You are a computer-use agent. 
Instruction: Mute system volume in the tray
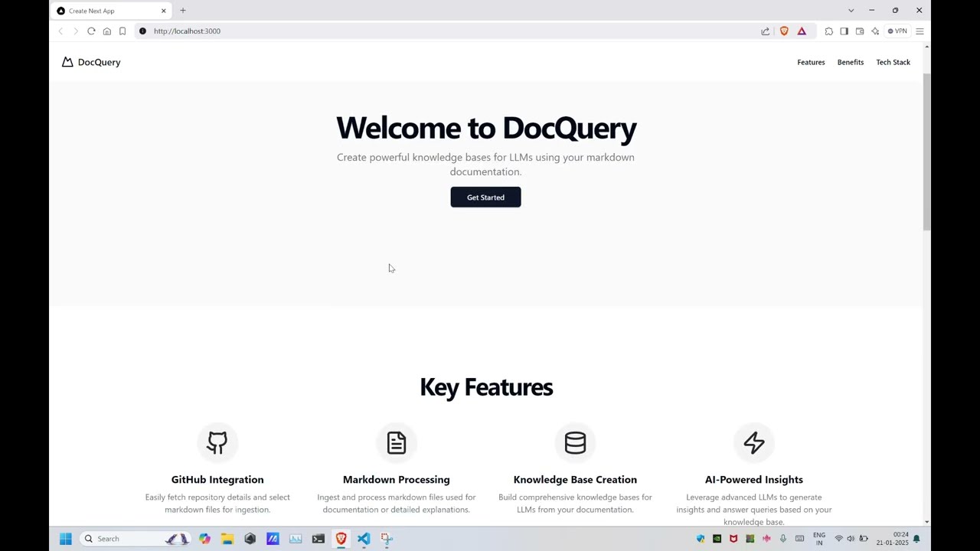(851, 539)
